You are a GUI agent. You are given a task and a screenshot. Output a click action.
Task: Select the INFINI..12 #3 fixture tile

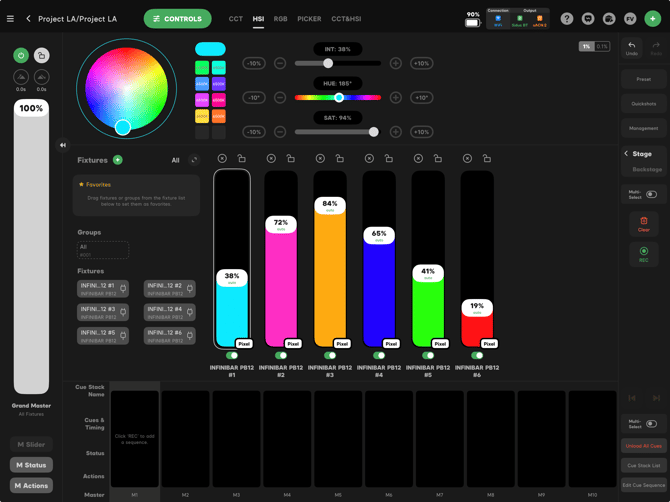coord(103,312)
